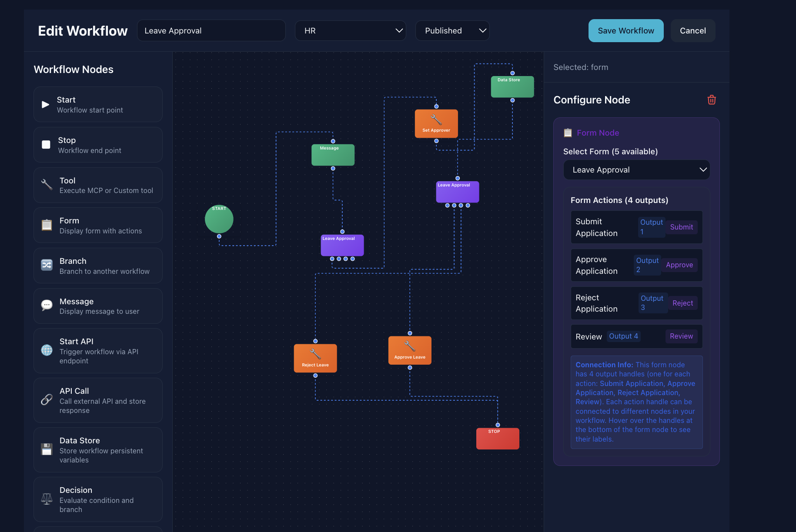The image size is (796, 532).
Task: Select the Start API globe icon
Action: (x=46, y=350)
